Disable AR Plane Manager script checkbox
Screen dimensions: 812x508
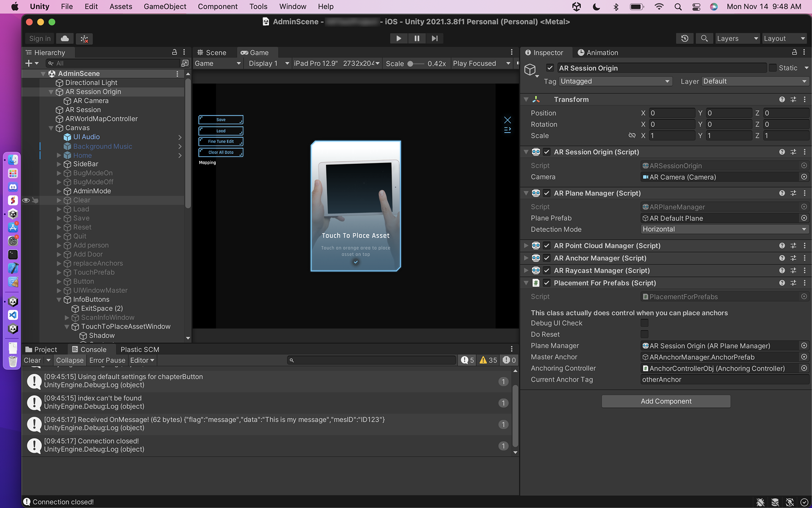(x=547, y=193)
